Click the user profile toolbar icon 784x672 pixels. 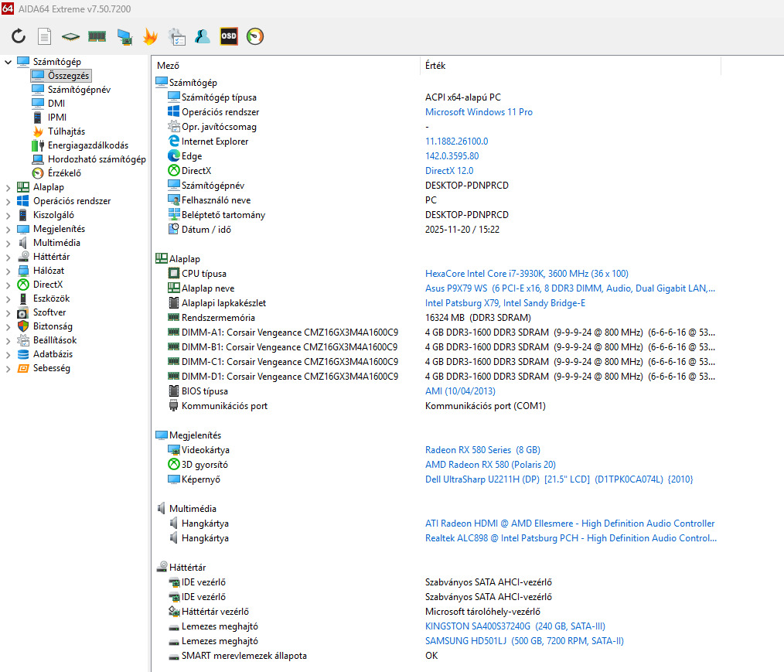click(203, 36)
